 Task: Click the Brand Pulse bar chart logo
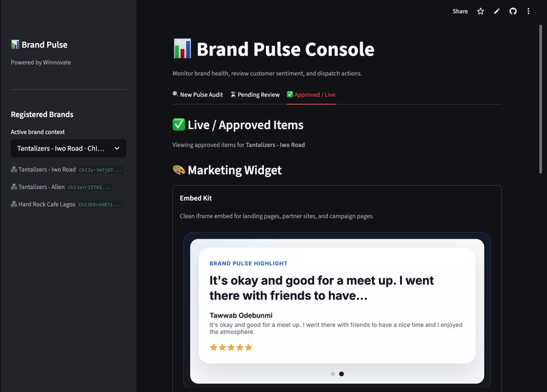point(15,44)
